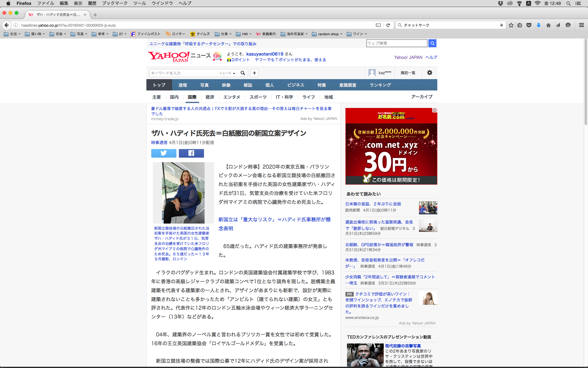Click the 購読一覧 button

(408, 73)
